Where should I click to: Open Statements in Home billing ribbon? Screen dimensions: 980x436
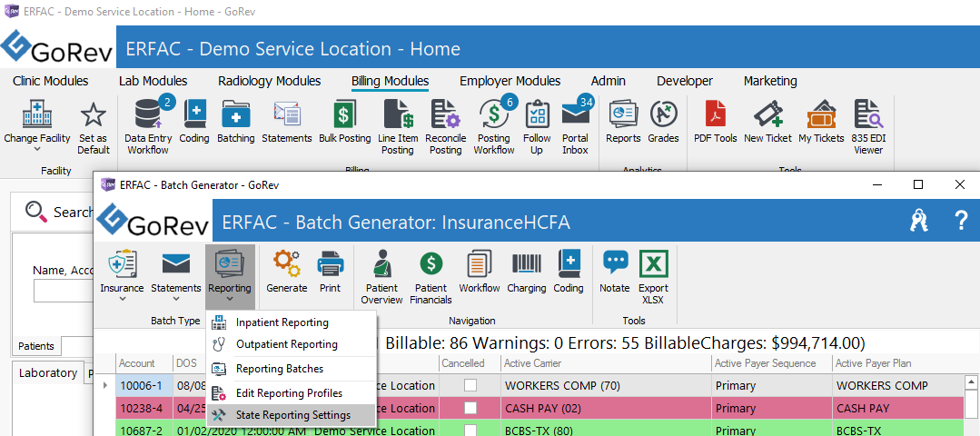tap(287, 123)
